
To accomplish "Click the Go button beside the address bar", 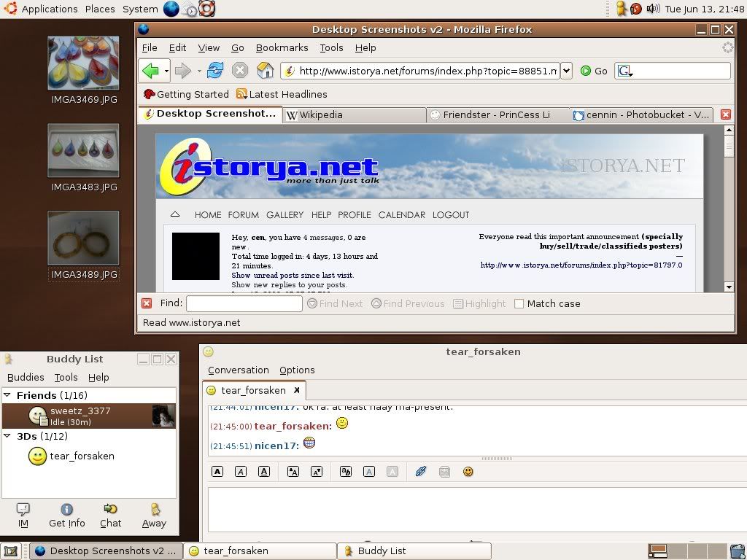I will (x=594, y=71).
